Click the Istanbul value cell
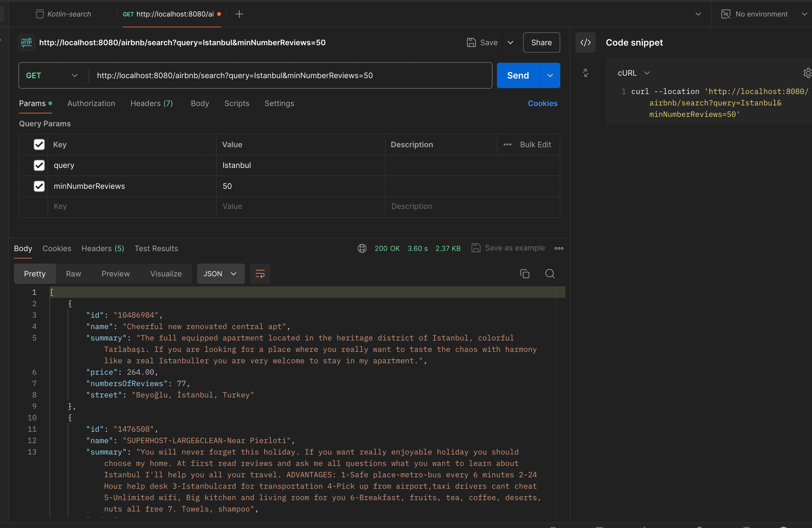The width and height of the screenshot is (812, 528). click(301, 165)
